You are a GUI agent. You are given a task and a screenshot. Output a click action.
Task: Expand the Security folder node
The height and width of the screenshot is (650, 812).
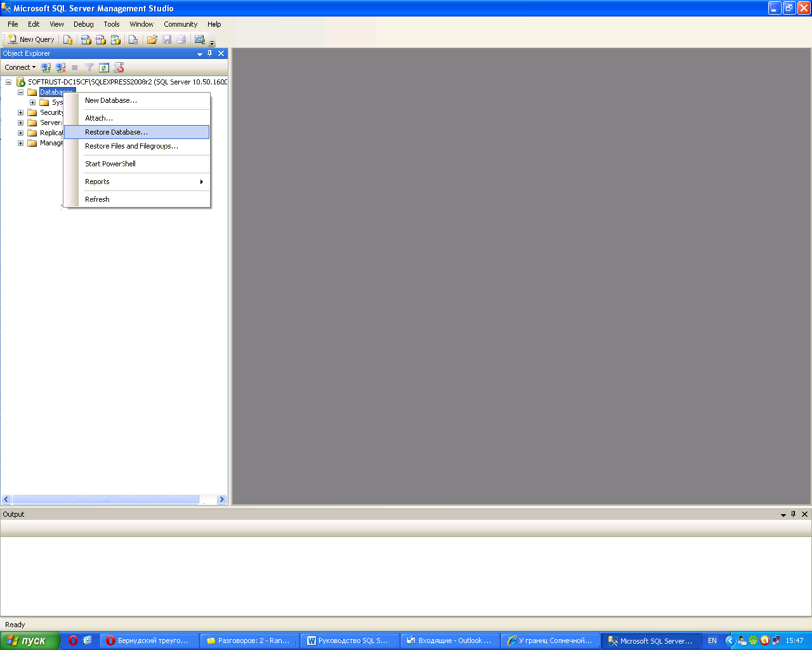20,112
